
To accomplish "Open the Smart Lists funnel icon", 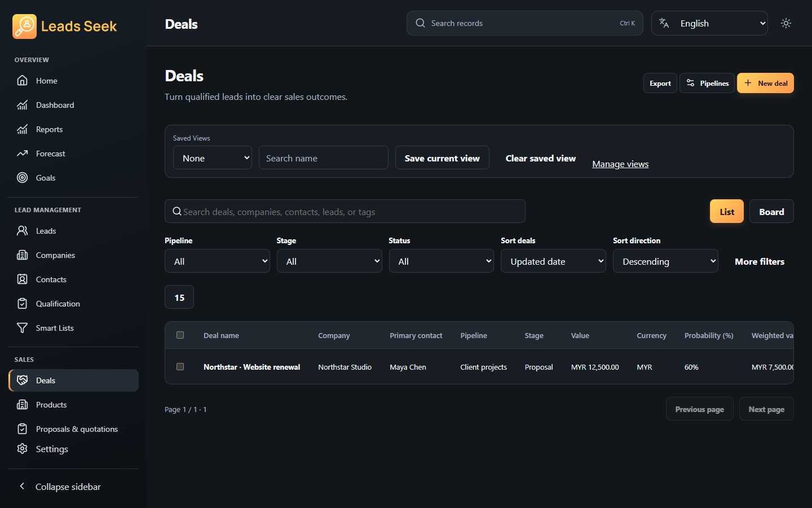I will (x=23, y=328).
